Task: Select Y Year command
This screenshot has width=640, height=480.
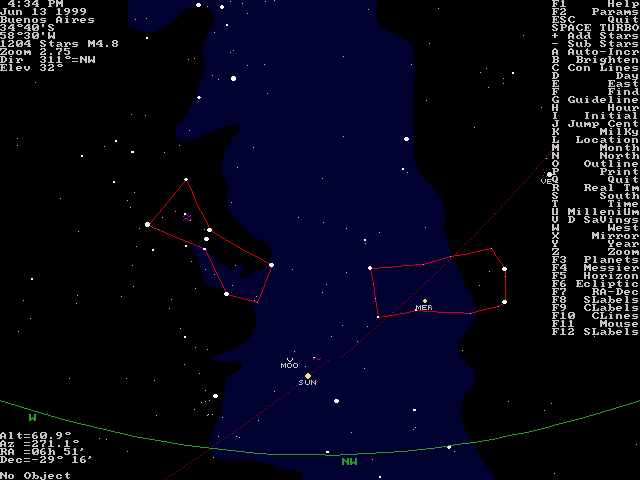Action: click(x=596, y=244)
